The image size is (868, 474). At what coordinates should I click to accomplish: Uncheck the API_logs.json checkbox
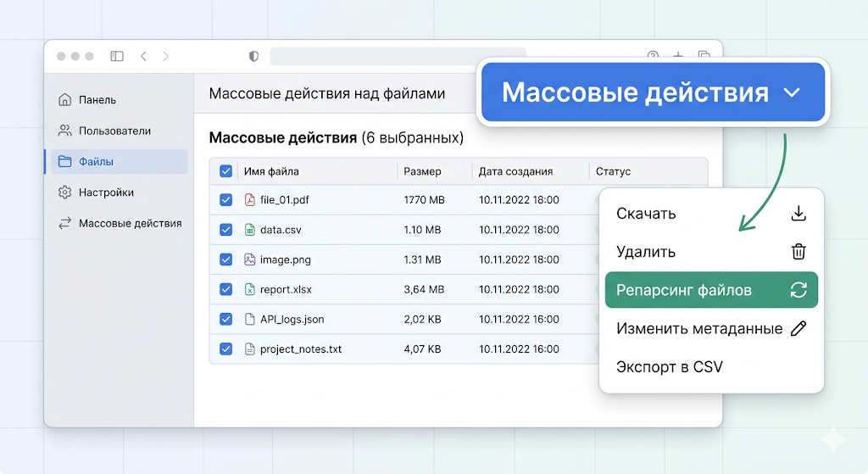(225, 319)
